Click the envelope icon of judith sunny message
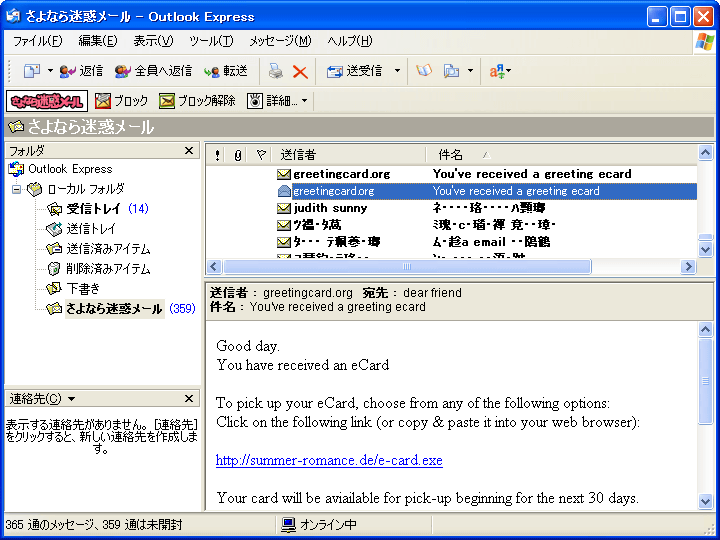The height and width of the screenshot is (540, 720). coord(284,208)
